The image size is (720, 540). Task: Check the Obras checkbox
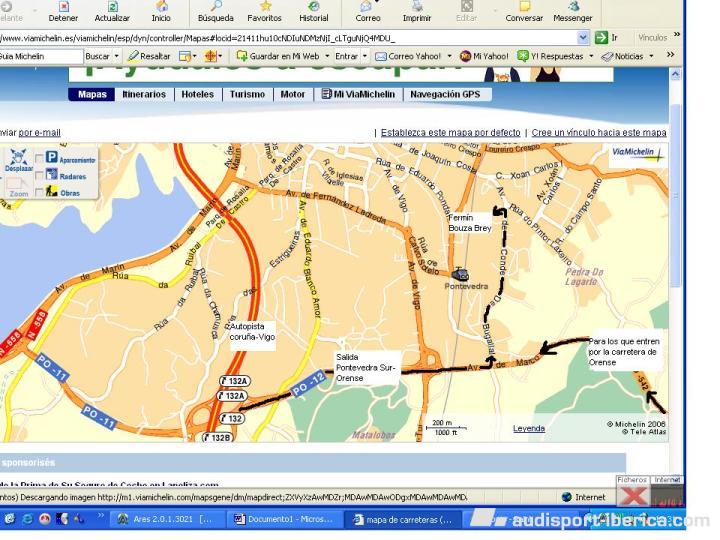click(39, 192)
